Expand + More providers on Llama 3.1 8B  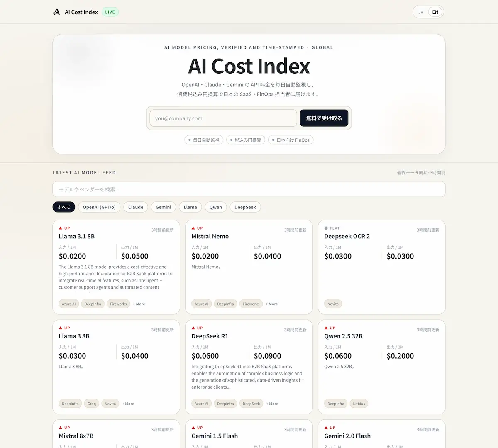point(139,304)
